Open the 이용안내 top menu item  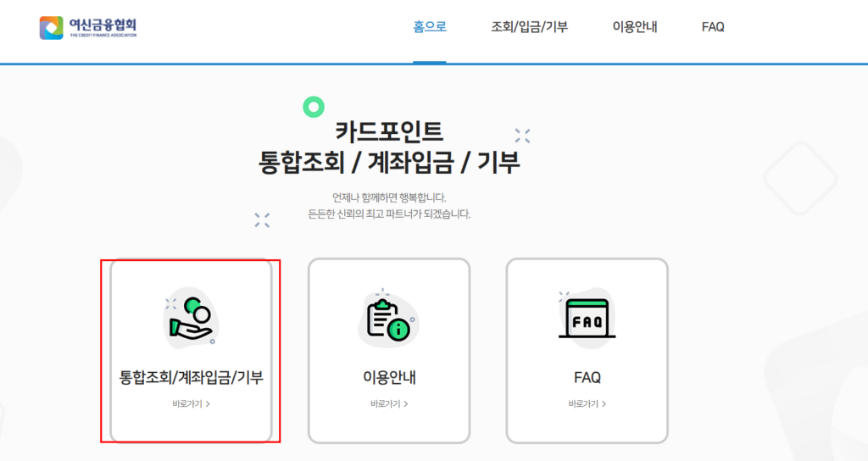(634, 26)
